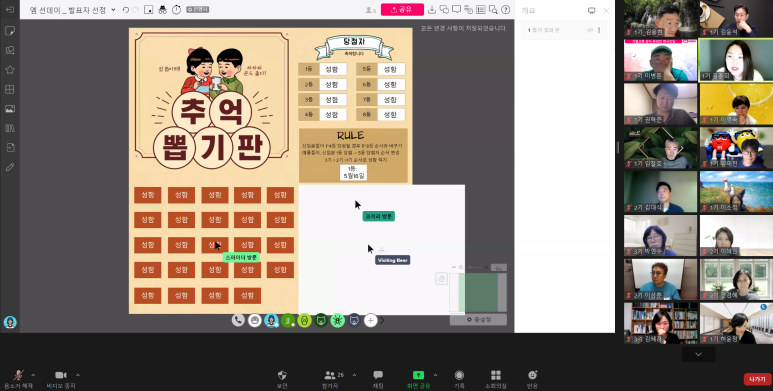Toggle the 진행자 facilitator badge in the top toolbar

point(198,9)
